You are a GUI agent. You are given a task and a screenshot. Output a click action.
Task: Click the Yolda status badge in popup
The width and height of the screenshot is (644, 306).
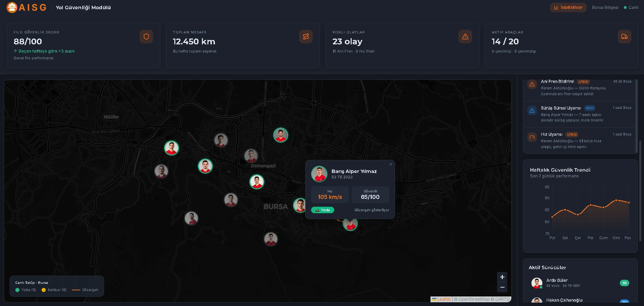tap(322, 210)
